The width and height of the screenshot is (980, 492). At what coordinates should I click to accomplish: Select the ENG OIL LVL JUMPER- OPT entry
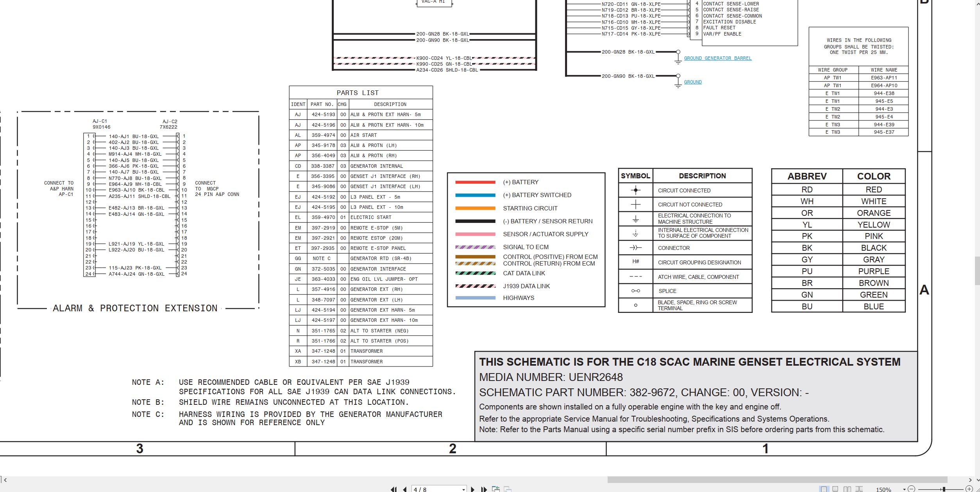[384, 279]
